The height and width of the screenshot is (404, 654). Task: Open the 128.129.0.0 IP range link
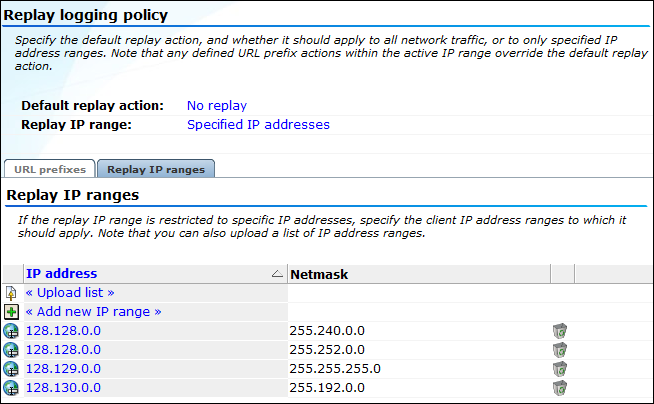coord(63,369)
